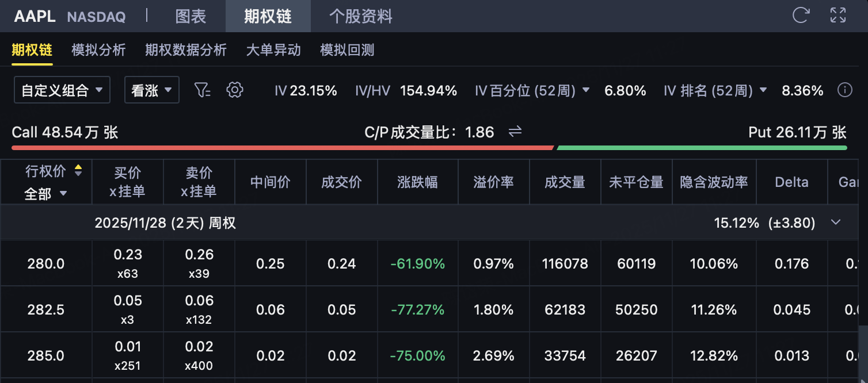Open the 模拟分析 sub-tab
868x383 pixels.
pyautogui.click(x=98, y=50)
